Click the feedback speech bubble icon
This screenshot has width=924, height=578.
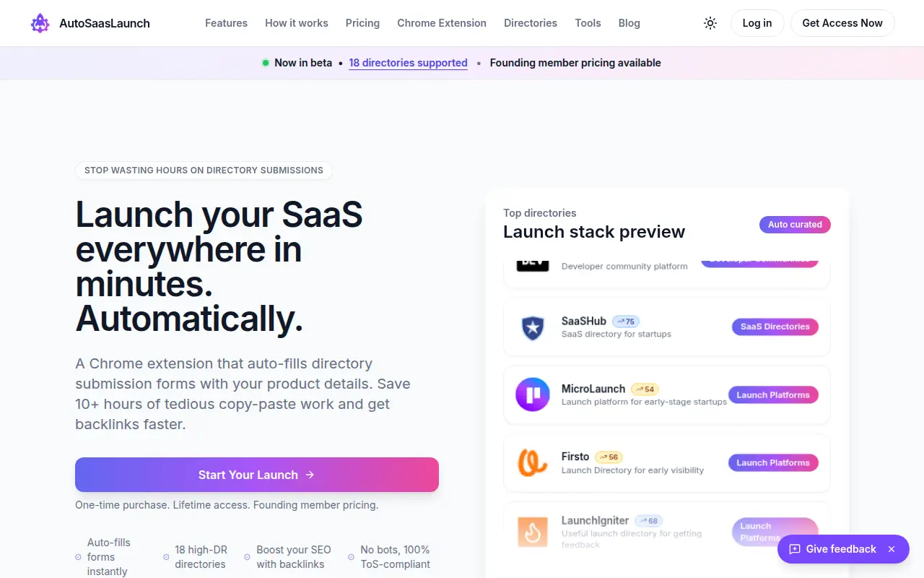[795, 549]
